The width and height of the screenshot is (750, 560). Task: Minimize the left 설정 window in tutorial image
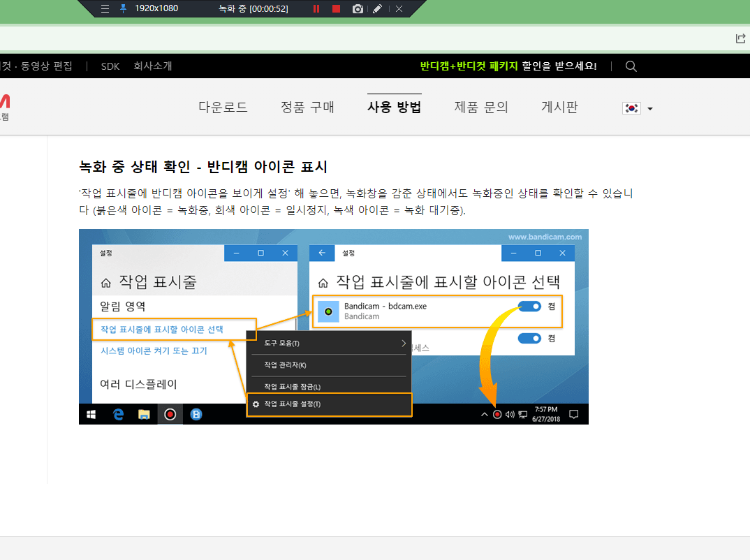click(236, 253)
